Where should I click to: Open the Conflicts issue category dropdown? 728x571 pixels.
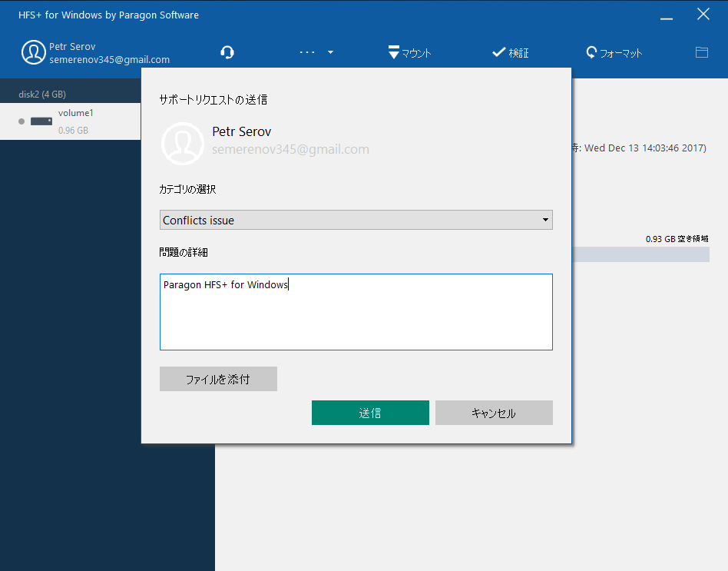356,220
